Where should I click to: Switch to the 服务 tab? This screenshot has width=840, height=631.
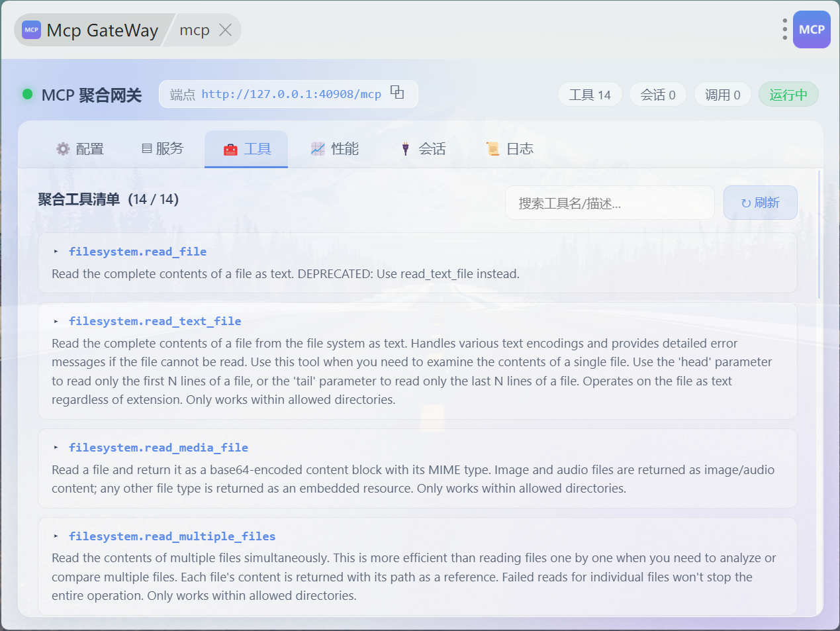(162, 149)
